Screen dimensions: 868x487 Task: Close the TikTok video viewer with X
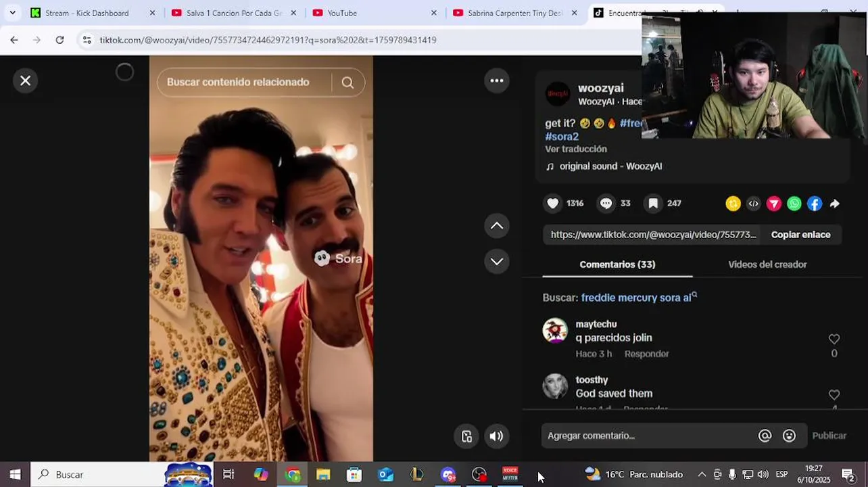tap(25, 80)
